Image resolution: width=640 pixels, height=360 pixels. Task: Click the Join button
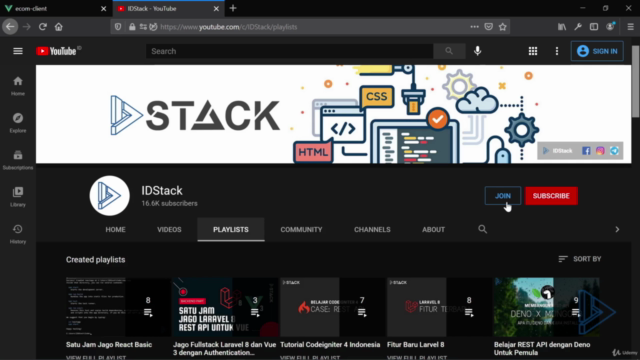click(x=503, y=196)
